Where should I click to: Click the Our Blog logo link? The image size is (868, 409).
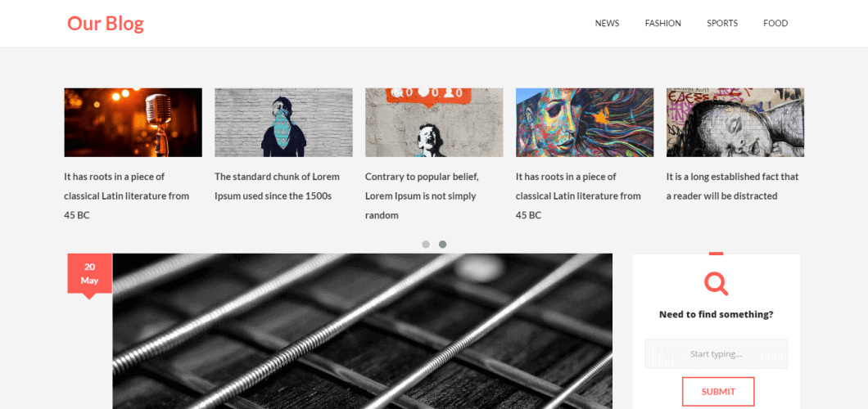click(x=105, y=23)
